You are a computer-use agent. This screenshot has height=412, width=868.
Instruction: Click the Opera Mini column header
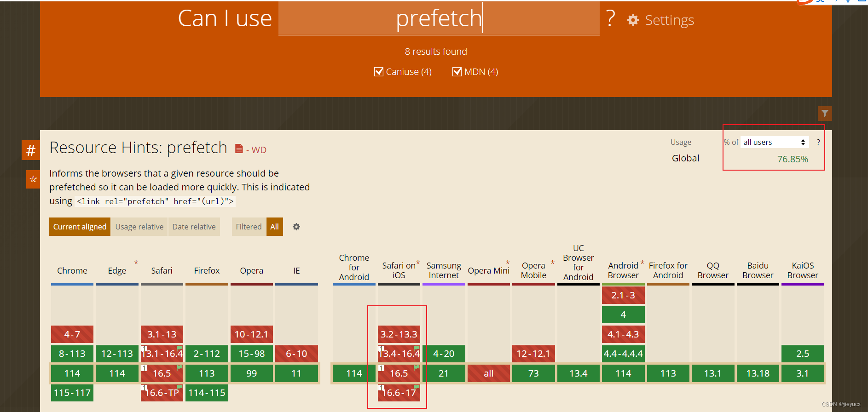pyautogui.click(x=488, y=270)
